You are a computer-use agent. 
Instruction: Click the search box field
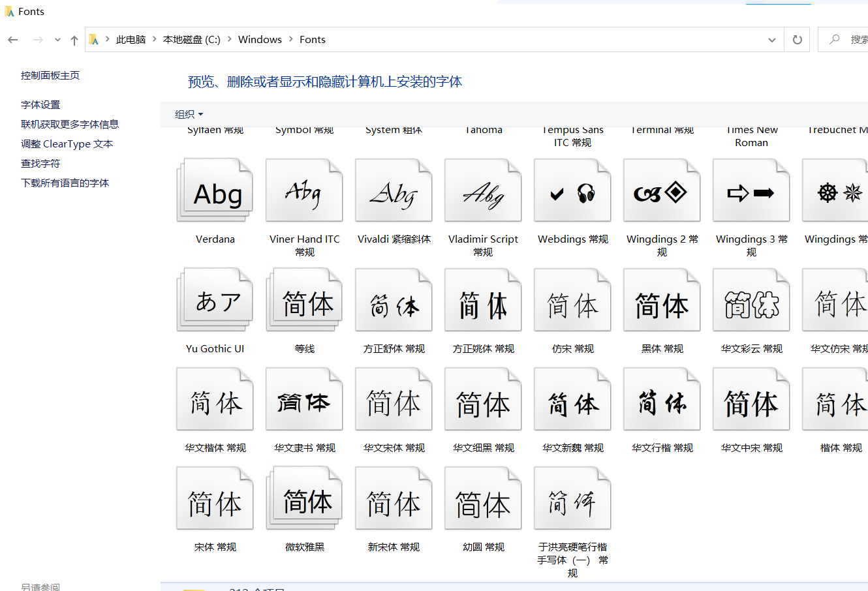(843, 40)
